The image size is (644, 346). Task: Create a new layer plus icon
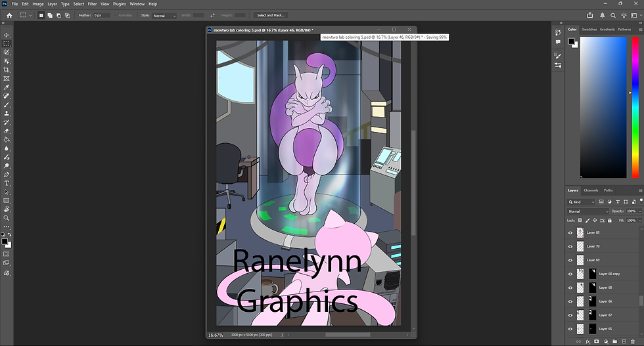click(624, 341)
